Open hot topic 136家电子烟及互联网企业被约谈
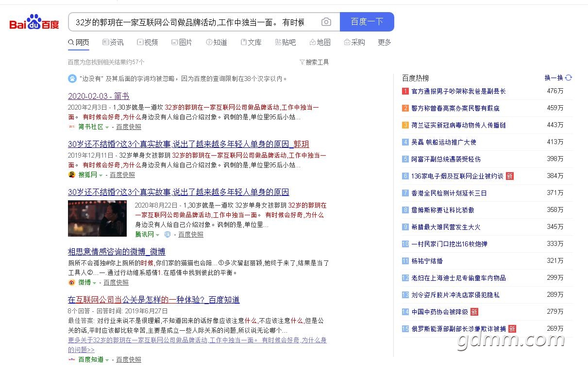 tap(457, 176)
